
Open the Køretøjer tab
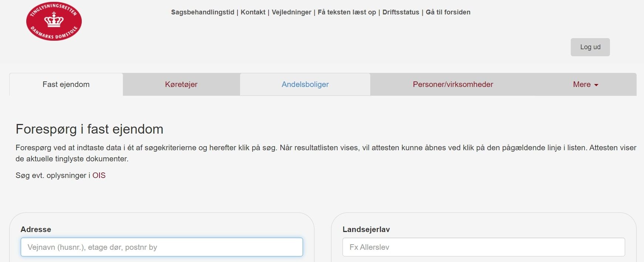[181, 84]
